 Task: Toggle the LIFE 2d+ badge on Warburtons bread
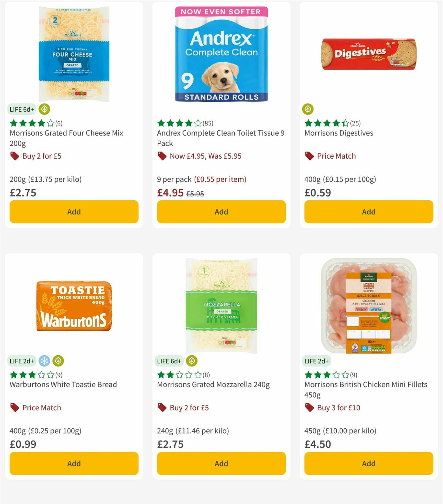coord(21,361)
